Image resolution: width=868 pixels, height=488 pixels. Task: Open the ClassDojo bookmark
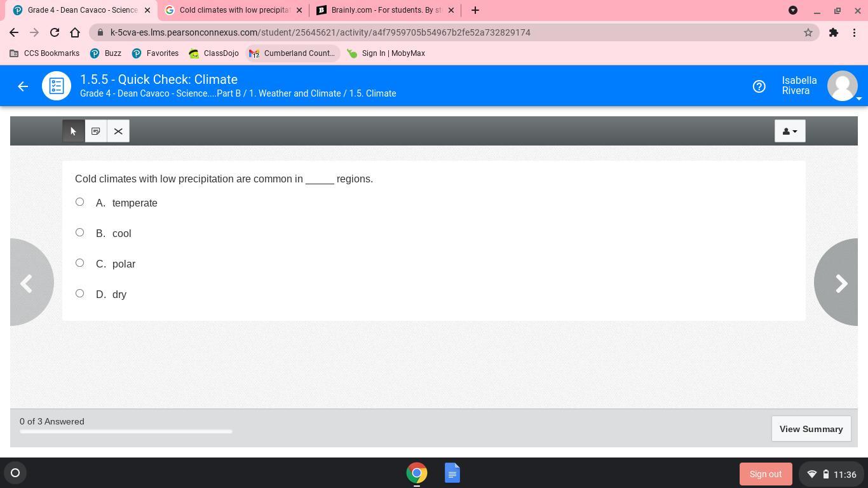pos(214,53)
